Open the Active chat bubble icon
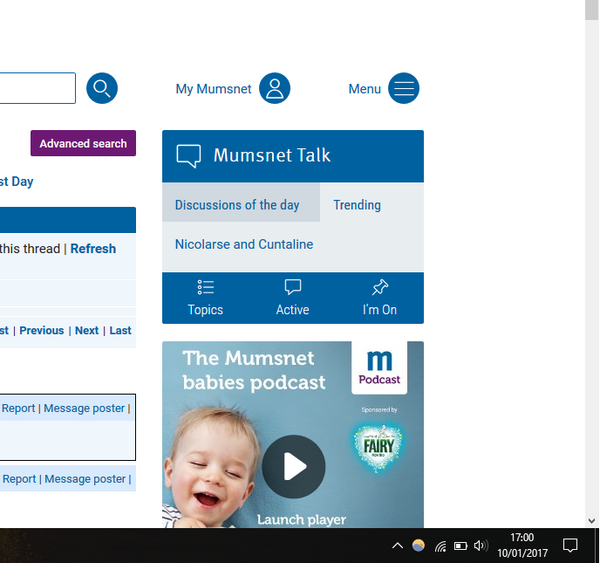600x563 pixels. [293, 287]
